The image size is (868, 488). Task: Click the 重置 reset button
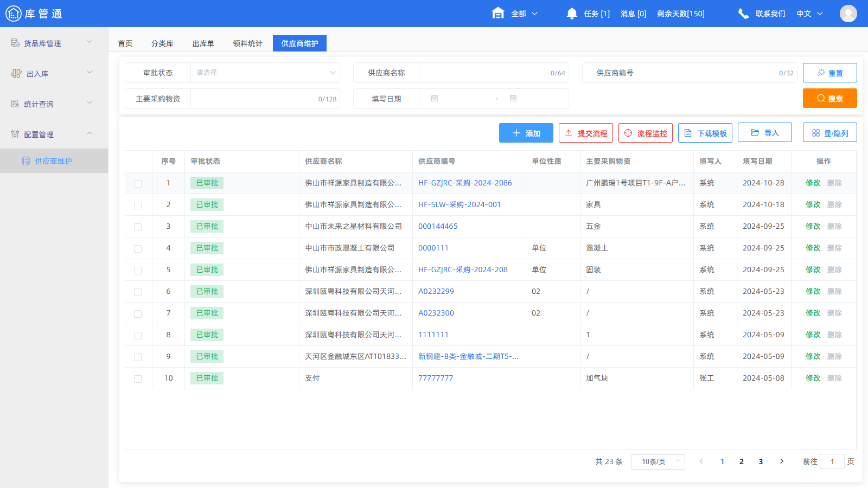click(x=829, y=72)
